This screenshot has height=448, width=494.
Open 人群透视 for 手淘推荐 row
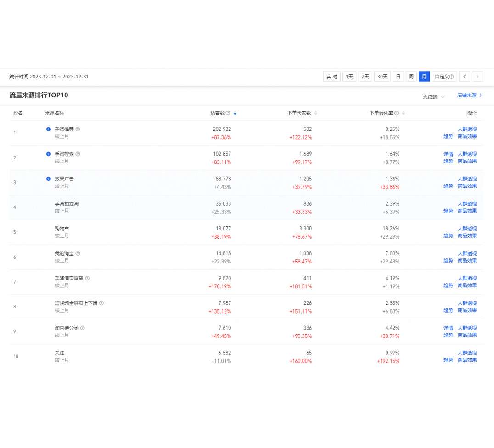tap(467, 129)
